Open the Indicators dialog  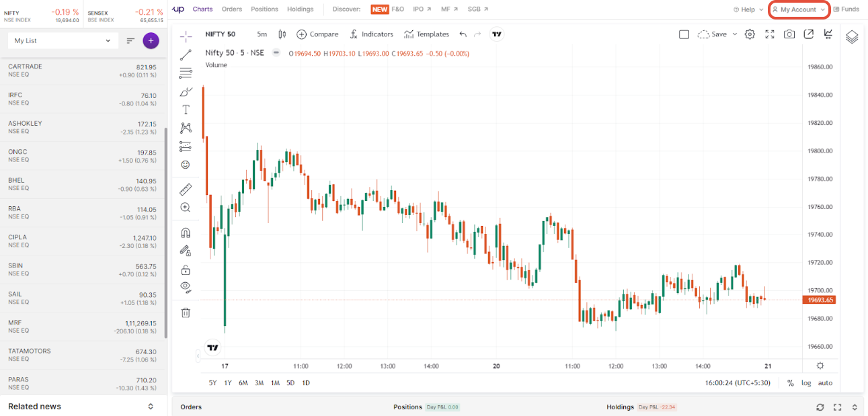click(x=372, y=34)
